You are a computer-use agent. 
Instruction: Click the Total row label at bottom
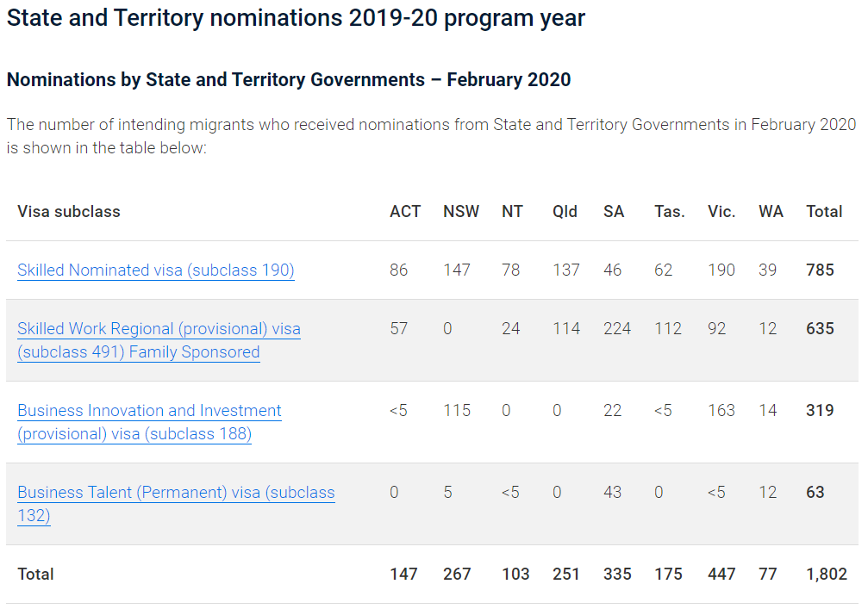click(x=35, y=575)
